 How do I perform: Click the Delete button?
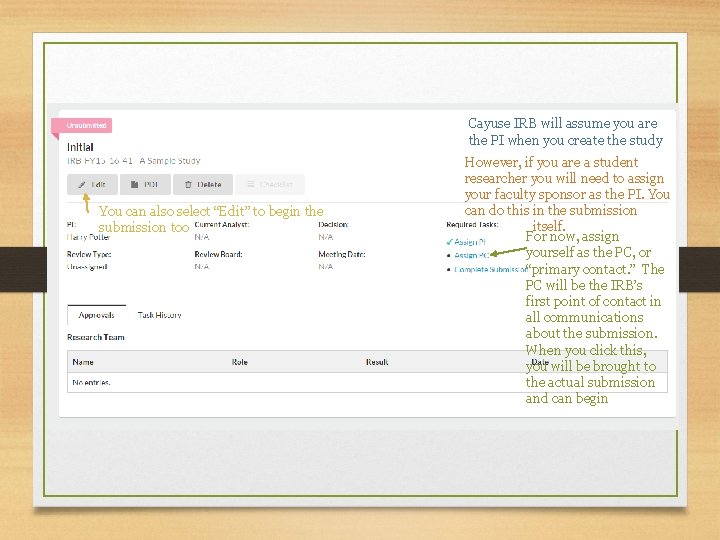[203, 185]
